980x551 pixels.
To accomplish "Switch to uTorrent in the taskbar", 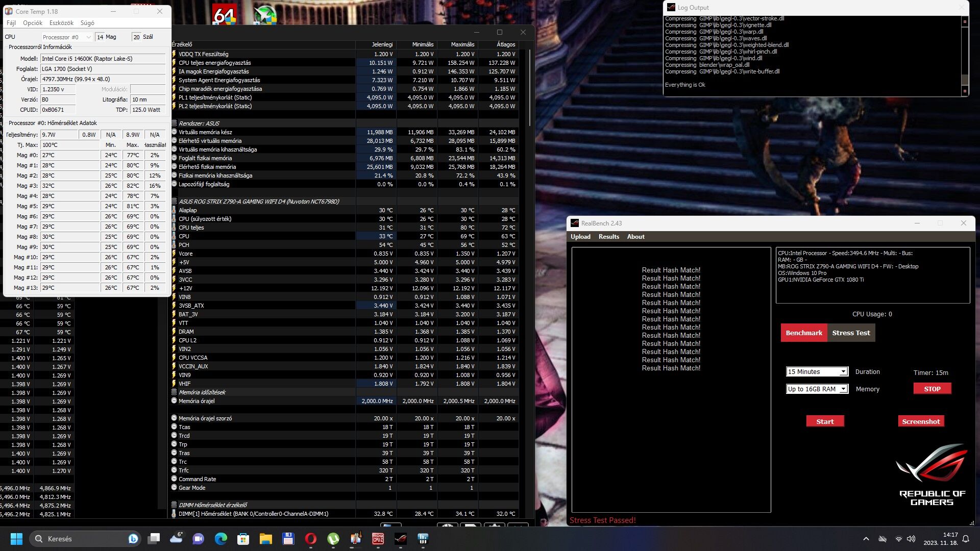I will tap(333, 539).
